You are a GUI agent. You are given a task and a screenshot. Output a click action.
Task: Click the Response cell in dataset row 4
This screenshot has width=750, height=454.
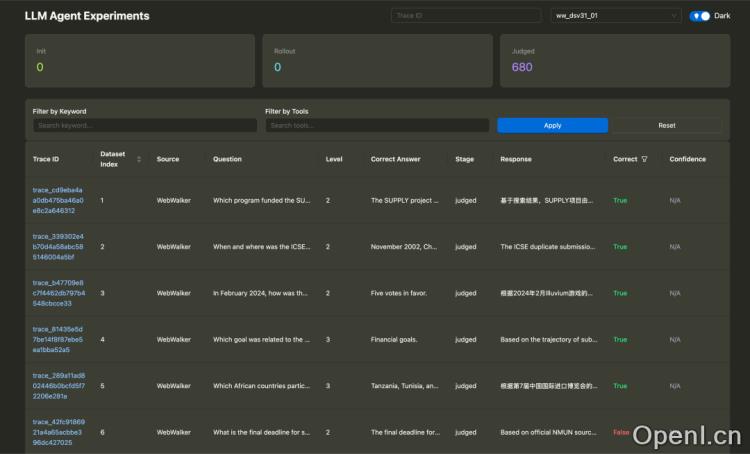tap(550, 339)
